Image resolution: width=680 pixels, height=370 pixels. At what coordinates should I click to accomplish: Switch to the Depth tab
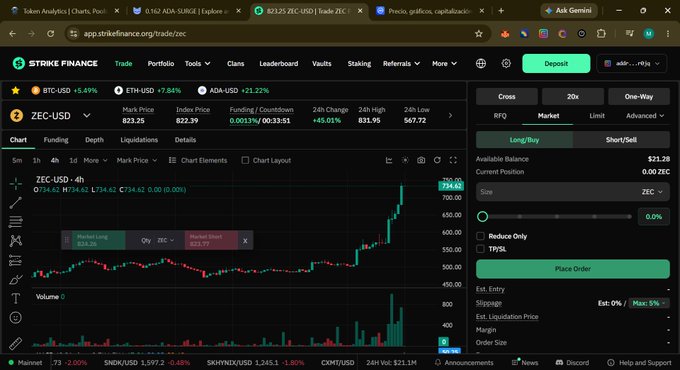[x=94, y=140]
